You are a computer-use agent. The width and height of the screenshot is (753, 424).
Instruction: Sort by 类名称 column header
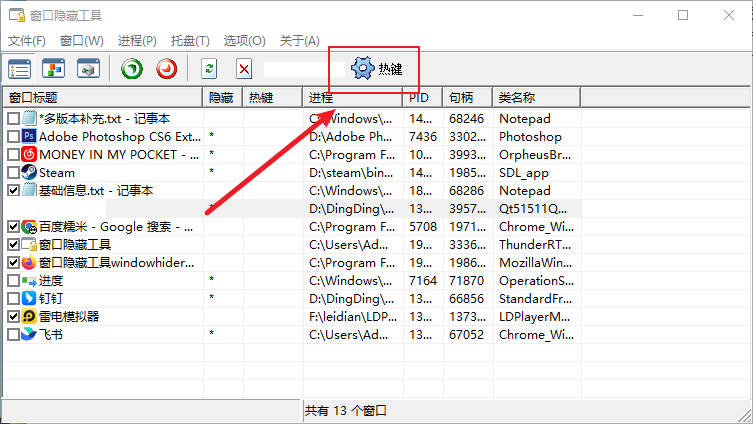click(536, 97)
